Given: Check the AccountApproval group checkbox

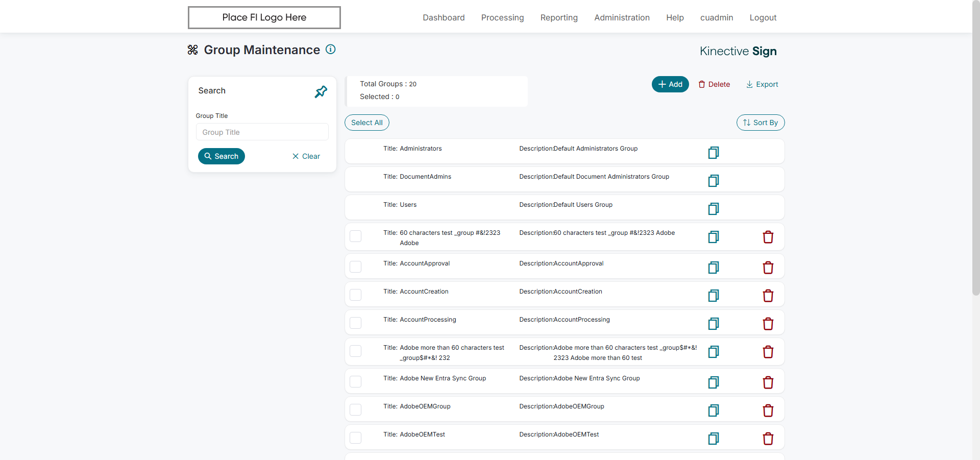Looking at the screenshot, I should tap(356, 267).
